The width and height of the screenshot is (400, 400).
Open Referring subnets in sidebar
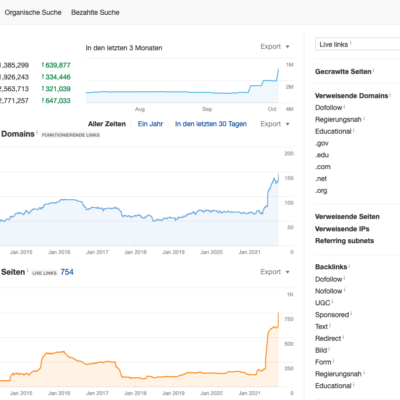[x=345, y=241]
